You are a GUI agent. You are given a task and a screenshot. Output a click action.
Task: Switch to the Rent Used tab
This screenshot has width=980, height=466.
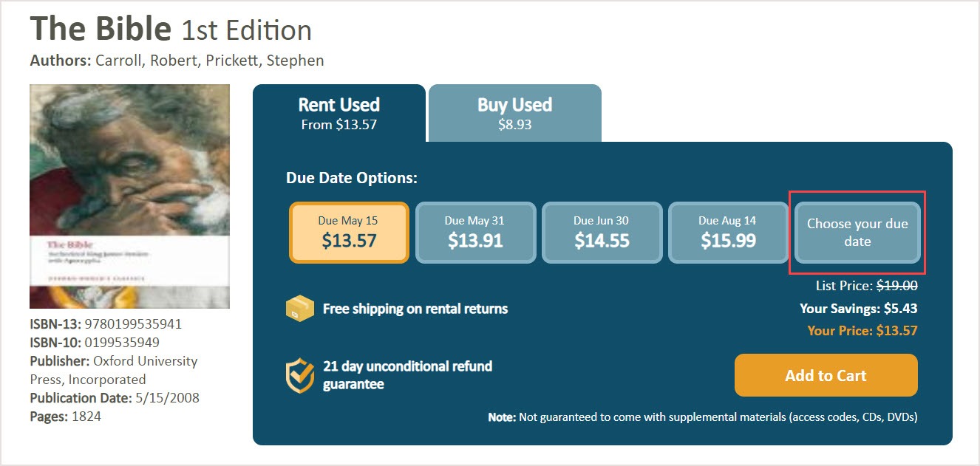coord(339,113)
